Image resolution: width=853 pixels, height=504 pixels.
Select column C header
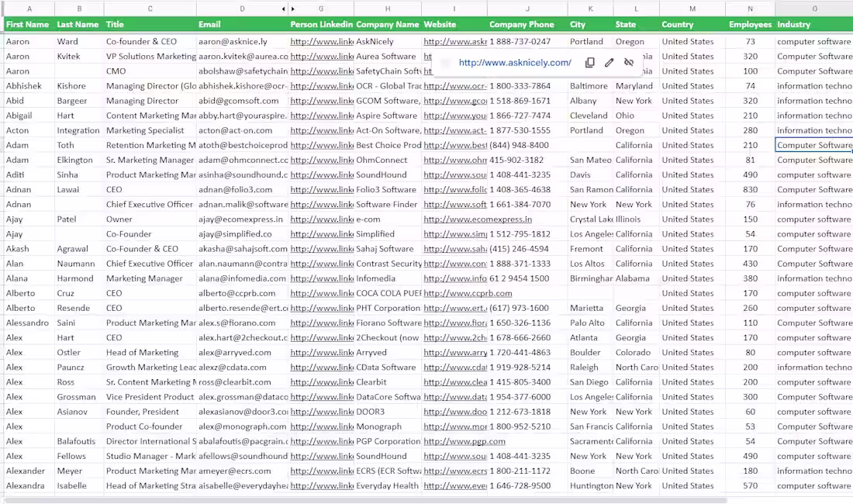coord(150,9)
